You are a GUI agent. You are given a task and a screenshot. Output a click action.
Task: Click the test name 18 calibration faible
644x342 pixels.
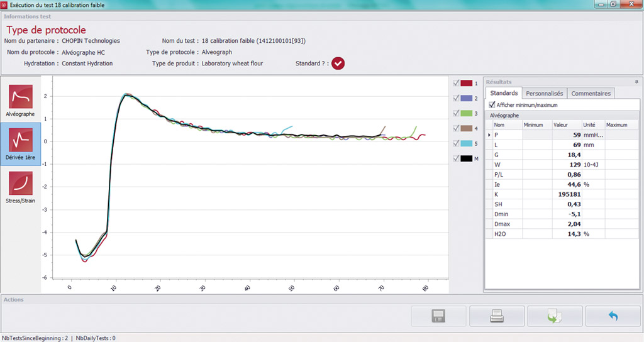pyautogui.click(x=253, y=41)
